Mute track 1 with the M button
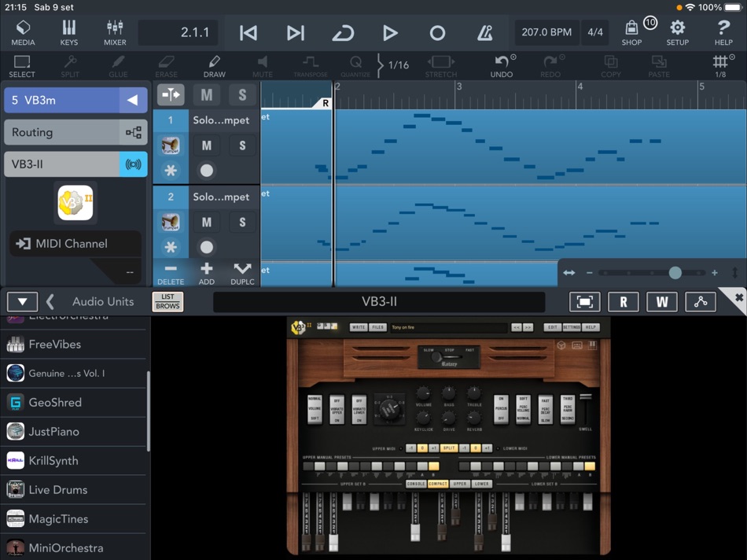Image resolution: width=747 pixels, height=560 pixels. click(x=207, y=146)
